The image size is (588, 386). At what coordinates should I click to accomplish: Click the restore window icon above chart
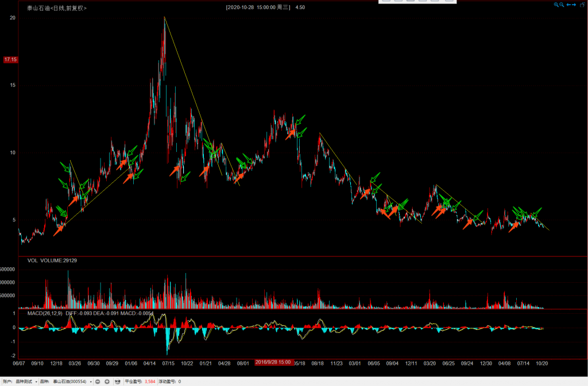[582, 5]
